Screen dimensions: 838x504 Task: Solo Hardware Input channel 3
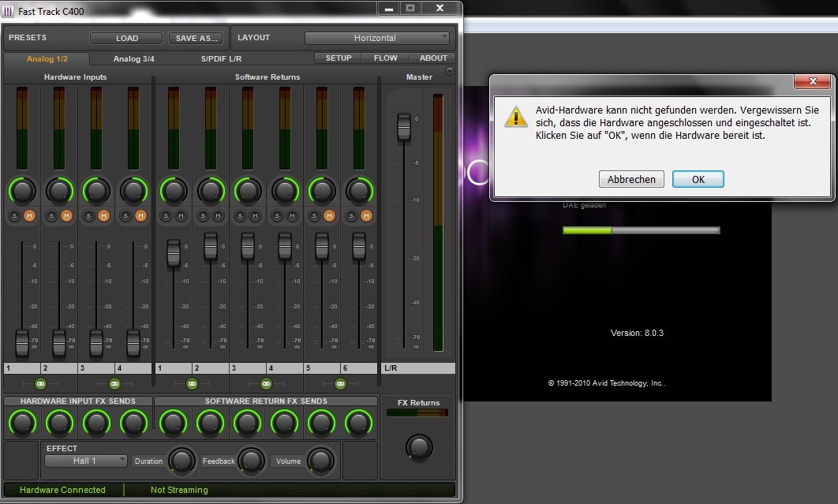[x=88, y=215]
